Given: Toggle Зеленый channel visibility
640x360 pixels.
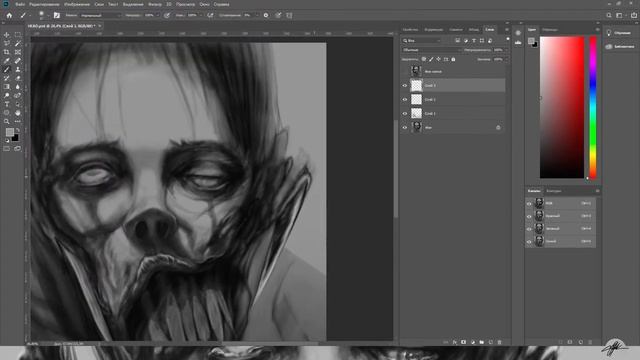Looking at the screenshot, I should (x=529, y=229).
